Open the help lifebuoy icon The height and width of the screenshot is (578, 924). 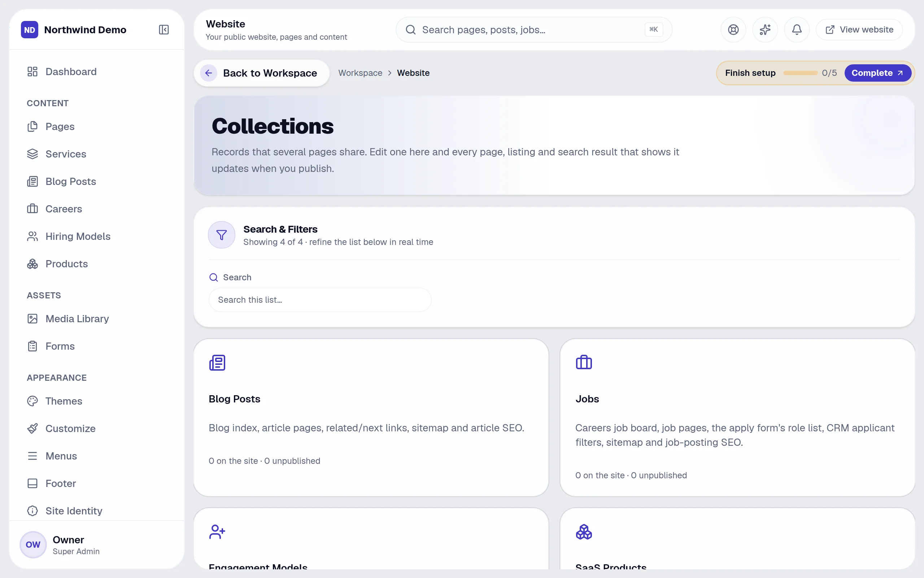coord(733,30)
